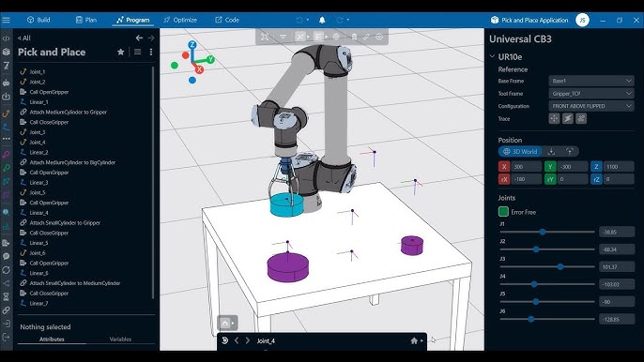
Task: Select the orange joint move sidebar tool
Action: coord(6,113)
